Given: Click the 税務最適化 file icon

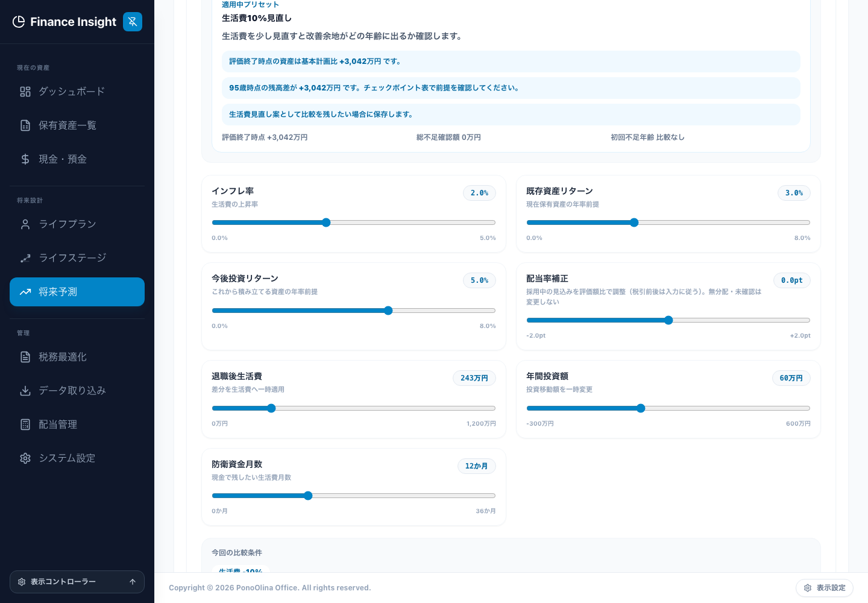Looking at the screenshot, I should [25, 357].
